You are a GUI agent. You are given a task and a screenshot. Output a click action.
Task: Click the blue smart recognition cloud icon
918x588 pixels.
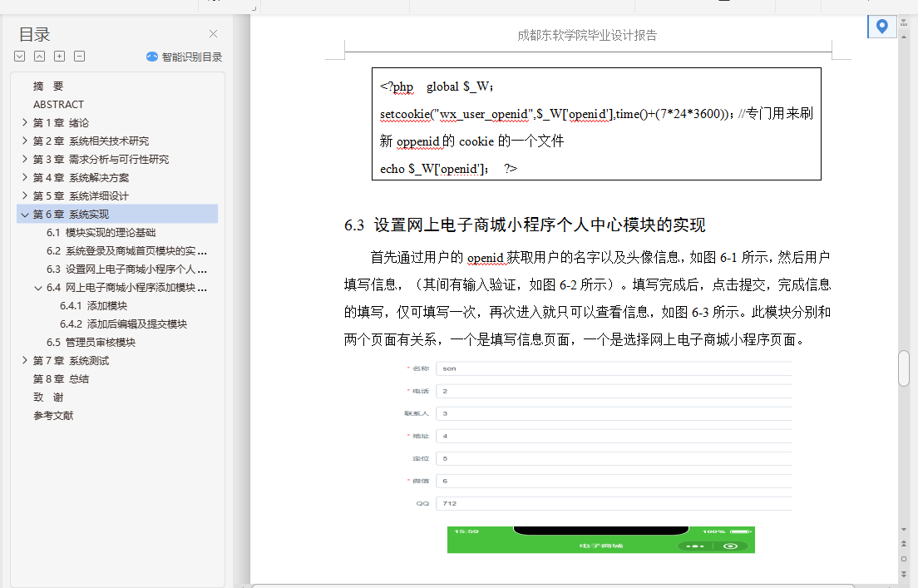[x=151, y=57]
